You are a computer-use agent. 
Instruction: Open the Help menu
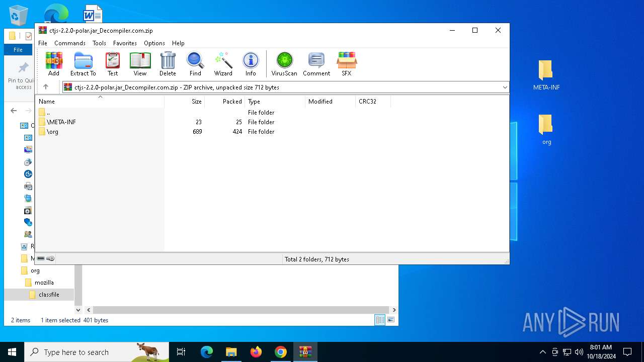pyautogui.click(x=178, y=43)
